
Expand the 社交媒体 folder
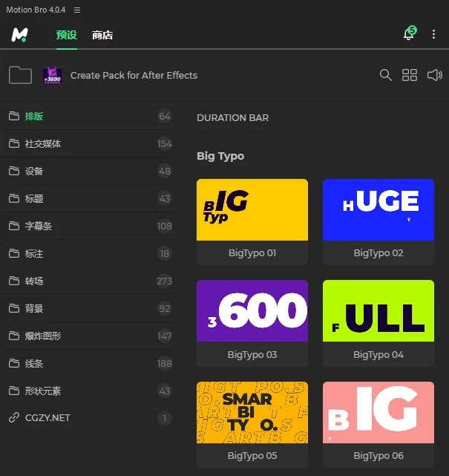pyautogui.click(x=43, y=144)
